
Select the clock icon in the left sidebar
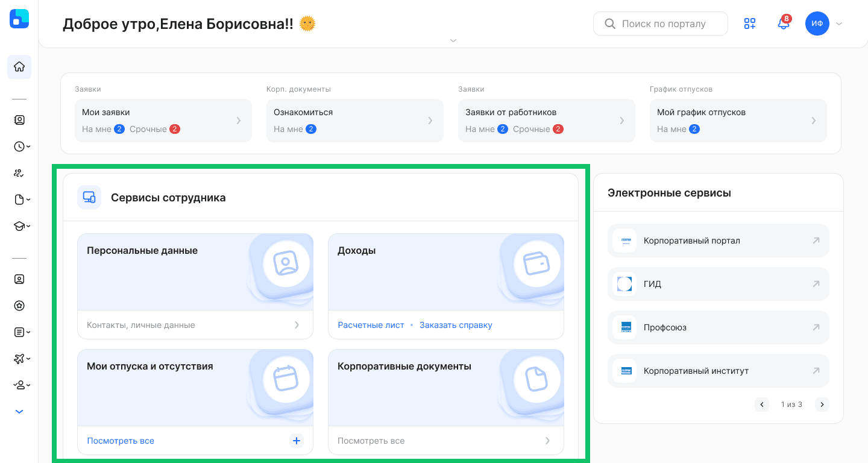coord(17,146)
